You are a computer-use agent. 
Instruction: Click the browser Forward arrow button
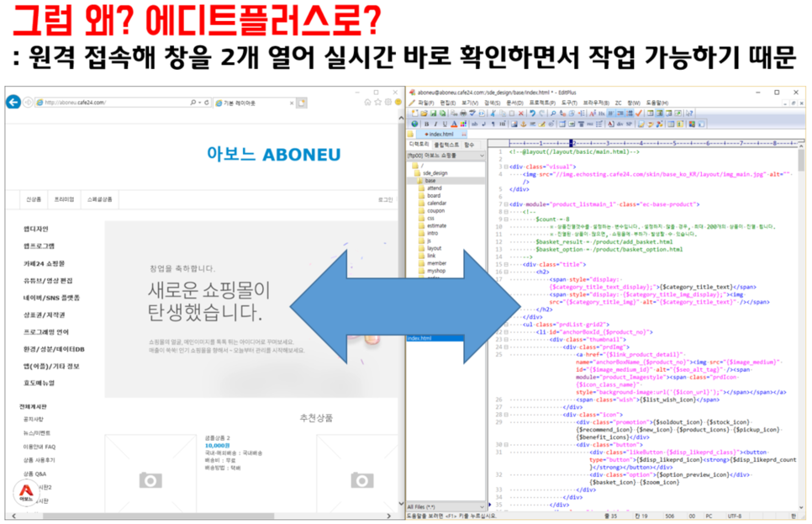(x=28, y=102)
